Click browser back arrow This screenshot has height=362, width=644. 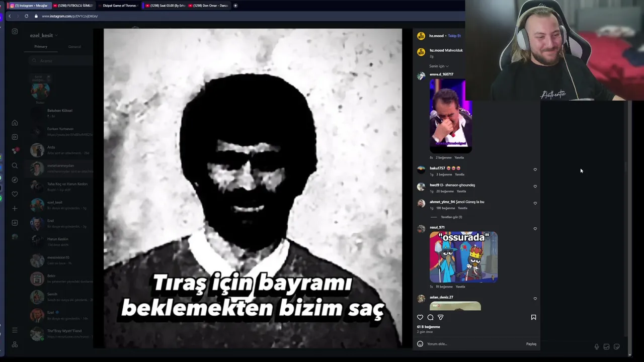9,16
